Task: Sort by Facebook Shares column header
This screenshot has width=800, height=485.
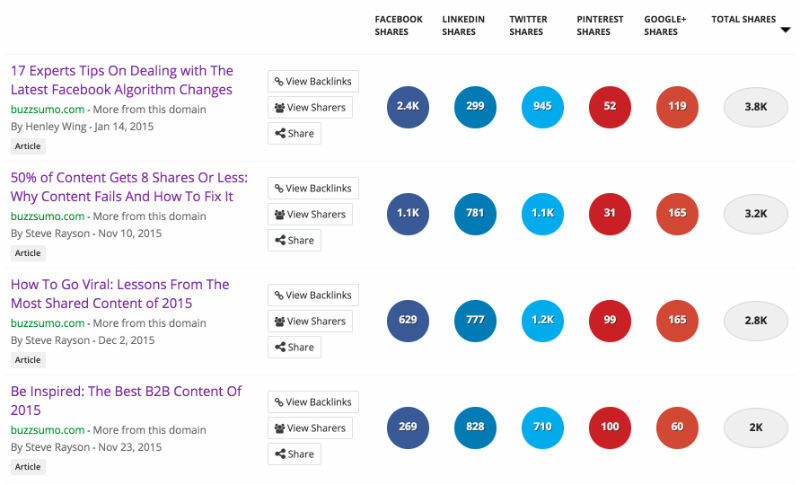Action: [398, 25]
